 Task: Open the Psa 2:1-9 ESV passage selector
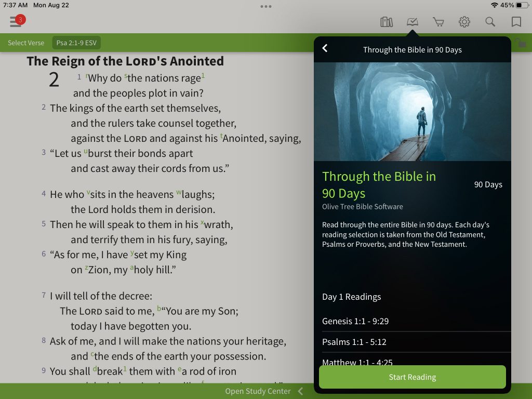pyautogui.click(x=76, y=43)
